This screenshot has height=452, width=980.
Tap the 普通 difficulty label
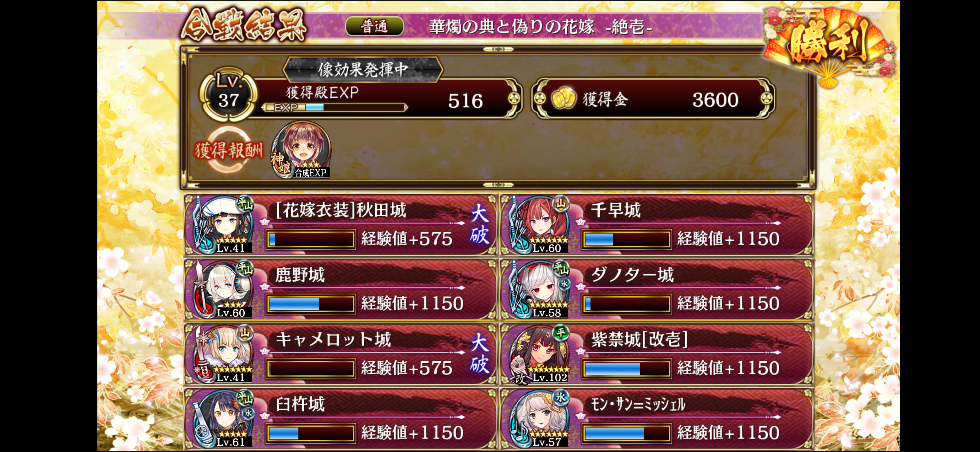click(x=374, y=26)
